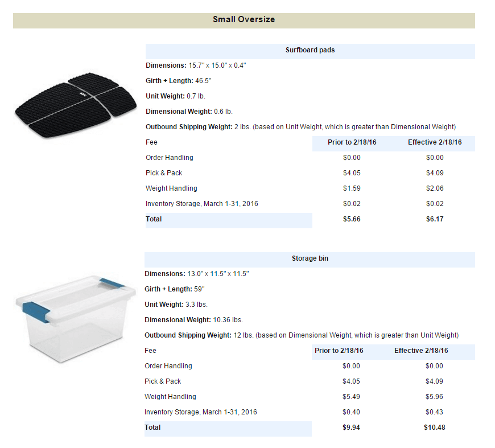Screen dimensions: 495x448
Task: Click the surfboard pads Effective 2/18/16 header
Action: pos(435,142)
